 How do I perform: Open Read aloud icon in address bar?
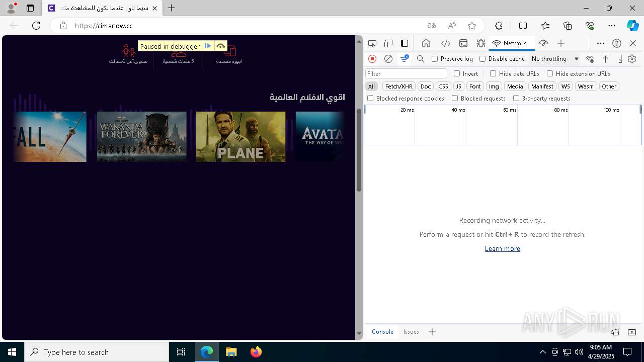[x=452, y=26]
